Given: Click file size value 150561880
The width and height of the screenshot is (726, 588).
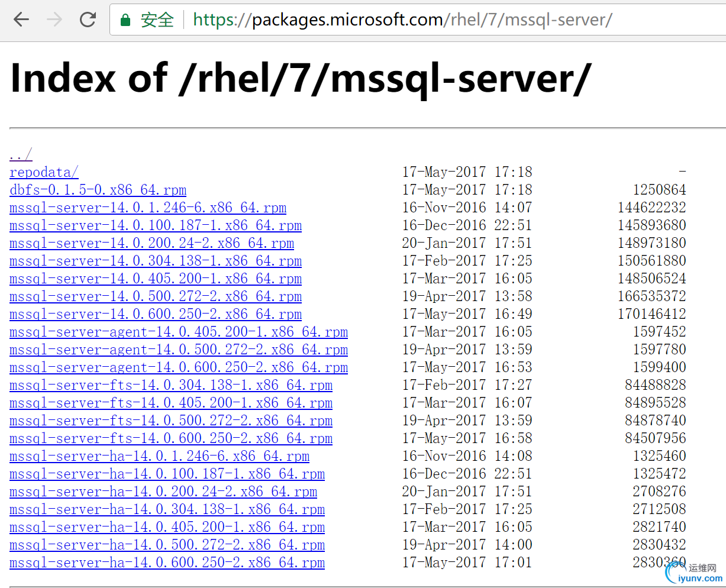Looking at the screenshot, I should (x=651, y=261).
